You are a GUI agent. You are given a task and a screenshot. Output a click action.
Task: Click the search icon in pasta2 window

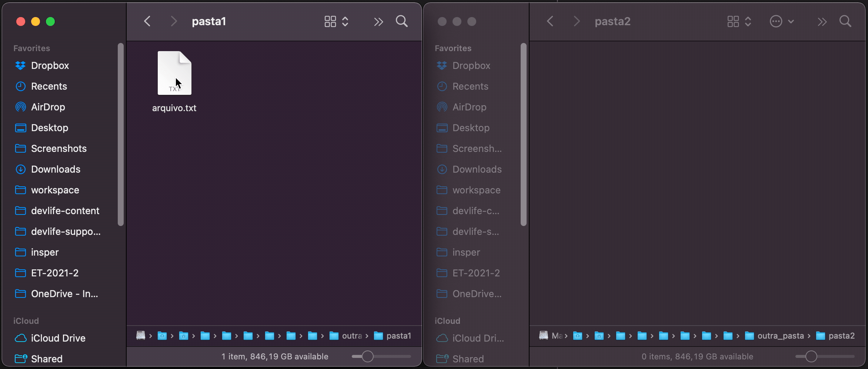click(x=845, y=21)
